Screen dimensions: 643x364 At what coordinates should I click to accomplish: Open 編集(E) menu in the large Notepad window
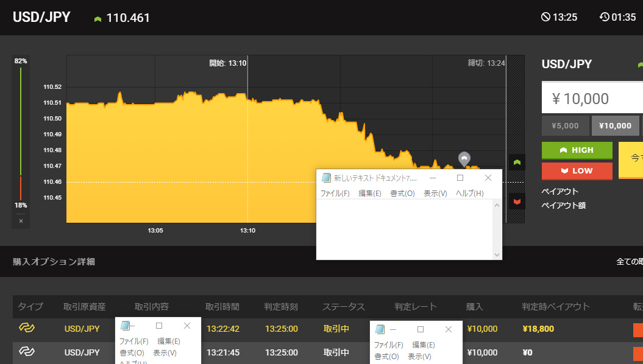(369, 193)
